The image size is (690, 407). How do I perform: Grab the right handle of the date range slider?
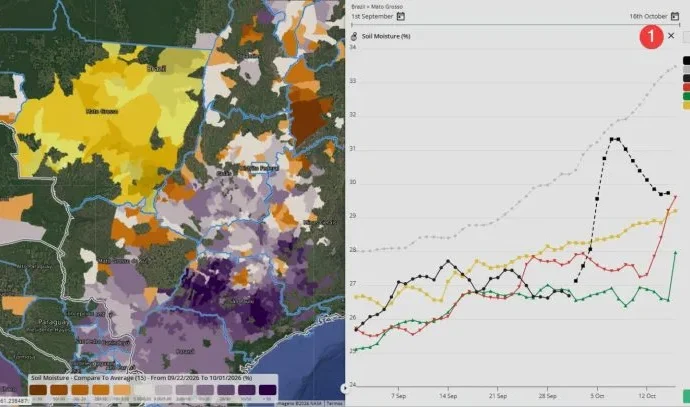tap(679, 25)
